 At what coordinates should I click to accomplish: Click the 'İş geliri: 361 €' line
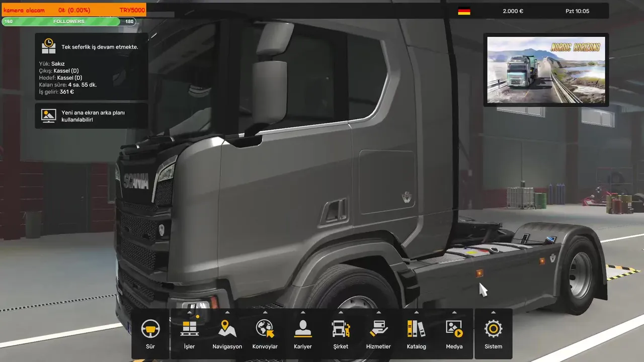(56, 92)
